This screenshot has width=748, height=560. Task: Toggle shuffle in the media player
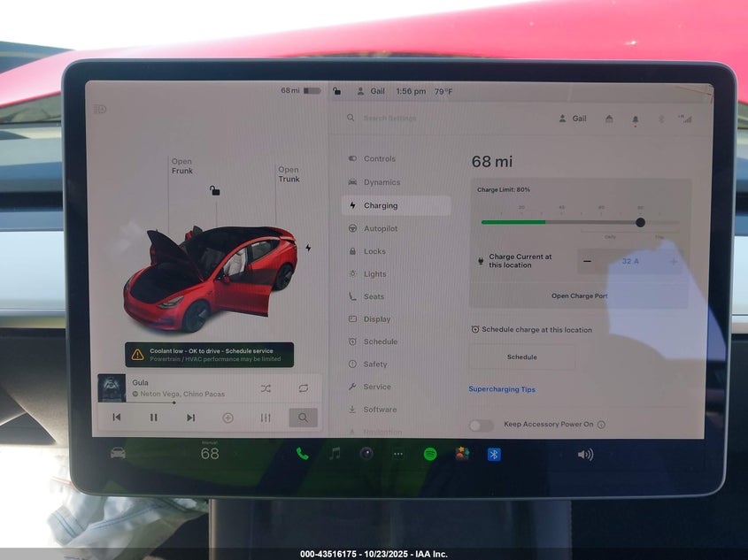[x=266, y=388]
